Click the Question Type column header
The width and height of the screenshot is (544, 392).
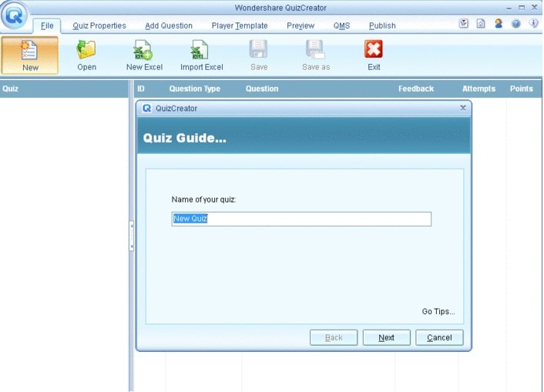point(195,89)
